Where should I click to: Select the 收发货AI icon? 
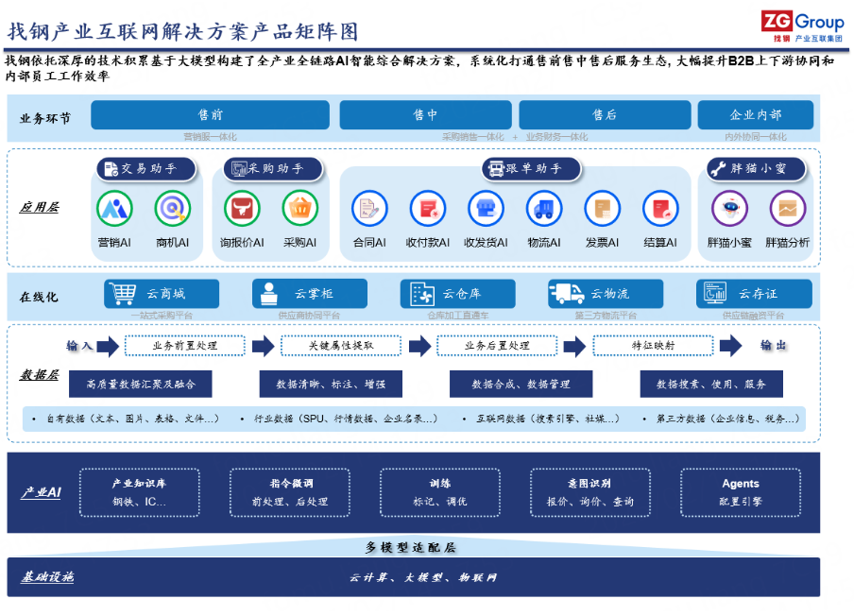487,209
